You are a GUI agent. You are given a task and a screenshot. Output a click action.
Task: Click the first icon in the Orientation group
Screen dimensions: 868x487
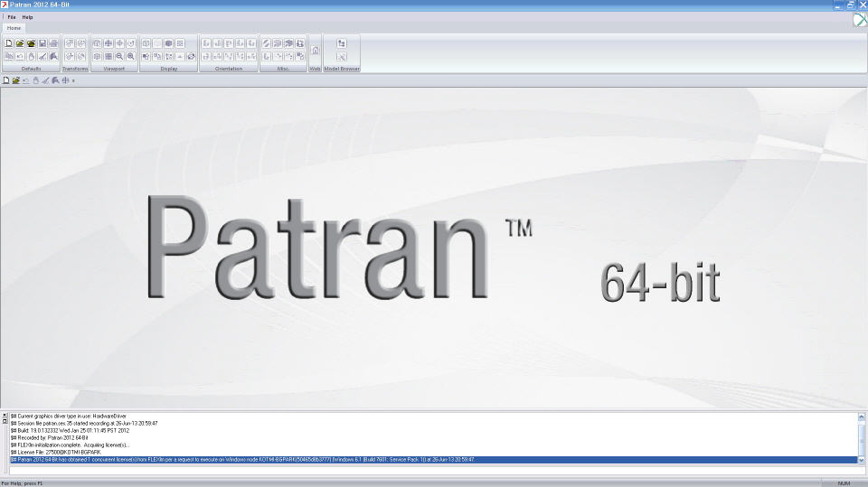[206, 43]
